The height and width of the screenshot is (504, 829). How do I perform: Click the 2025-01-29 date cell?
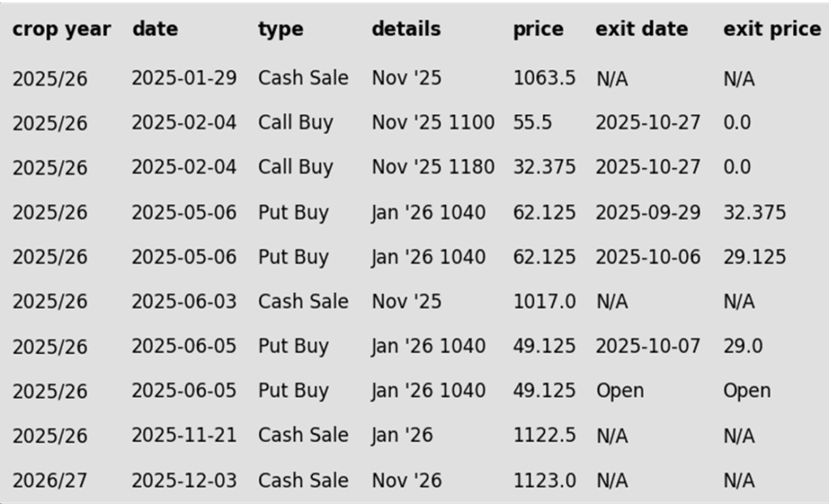[x=184, y=78]
